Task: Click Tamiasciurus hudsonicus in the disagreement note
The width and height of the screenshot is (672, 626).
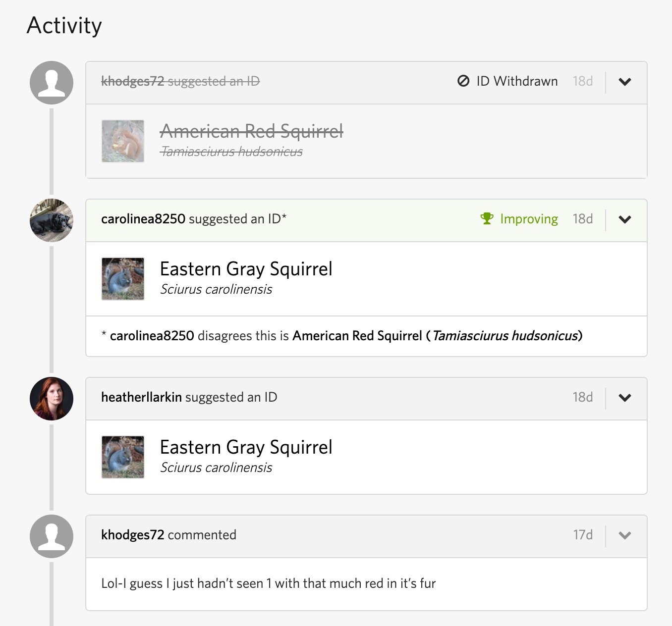Action: 505,336
